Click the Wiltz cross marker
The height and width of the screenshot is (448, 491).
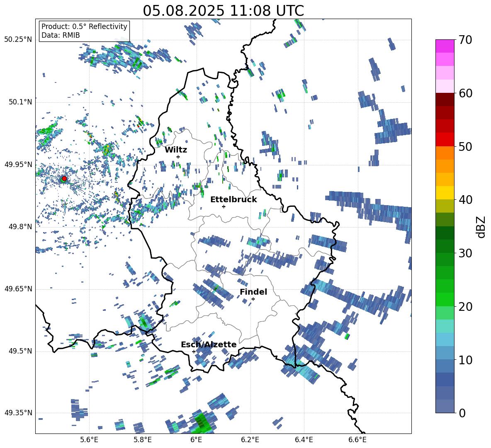[x=178, y=157]
